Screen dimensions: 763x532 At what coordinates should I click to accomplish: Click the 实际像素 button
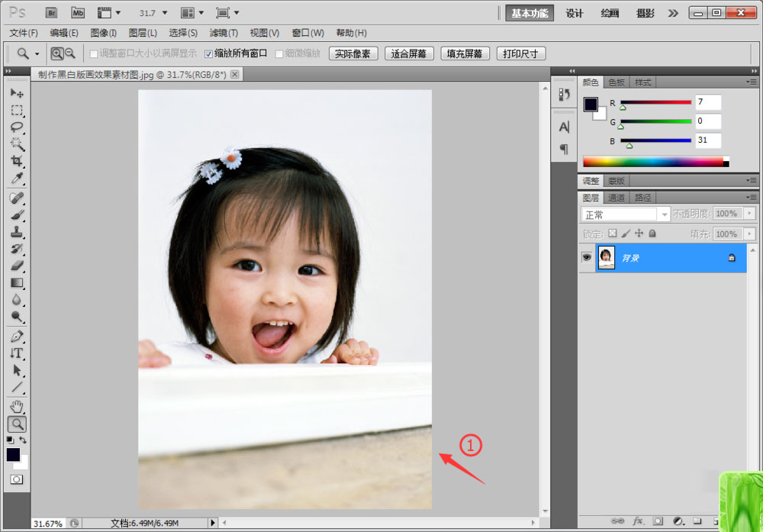click(x=353, y=53)
